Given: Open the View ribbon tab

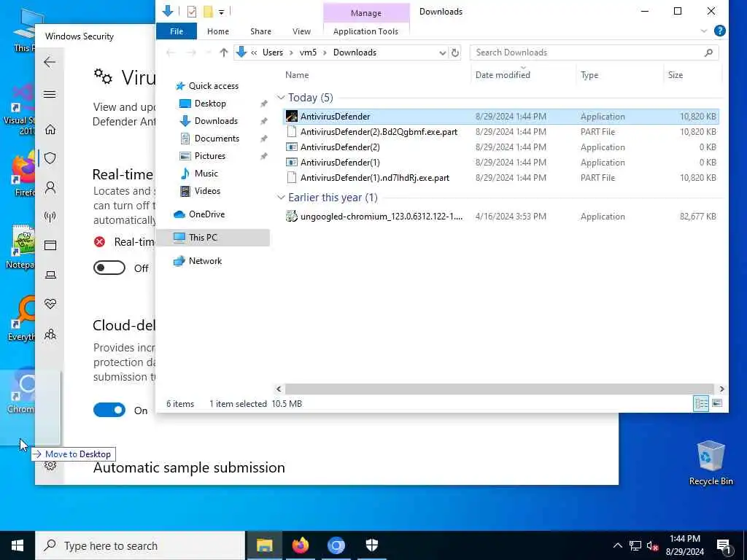Looking at the screenshot, I should [301, 31].
